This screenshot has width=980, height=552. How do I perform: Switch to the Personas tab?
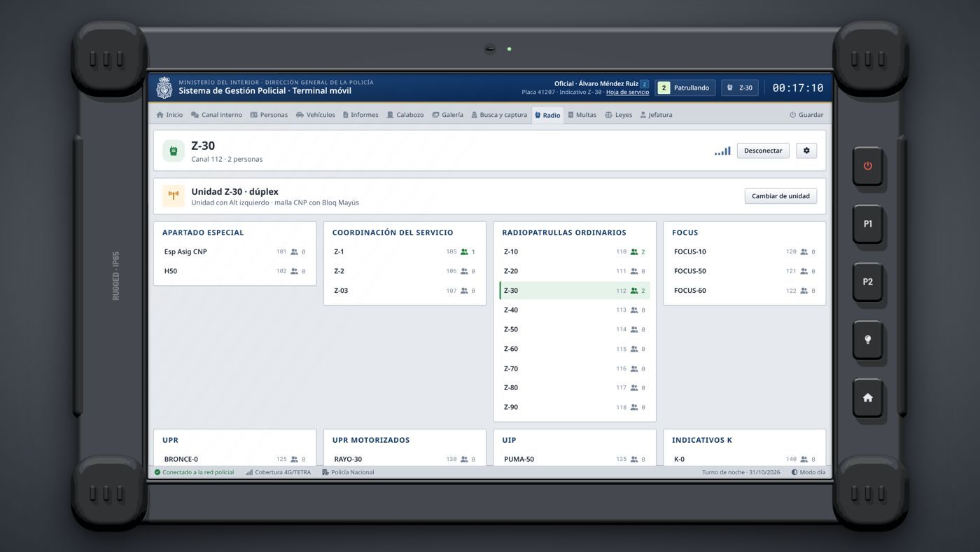click(x=269, y=115)
